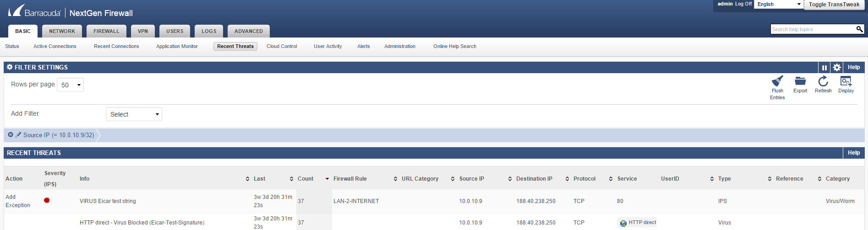Open the Add Filter Select dropdown

click(134, 114)
